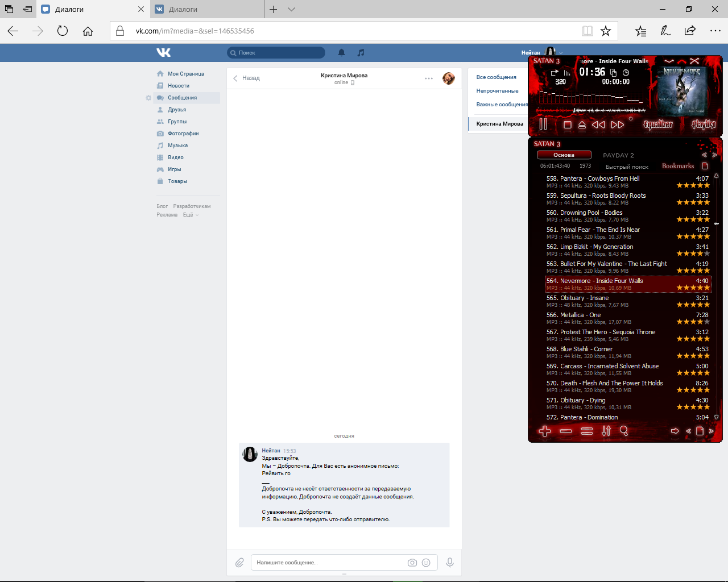The image size is (728, 582).
Task: Go to VK home via logo
Action: (164, 52)
